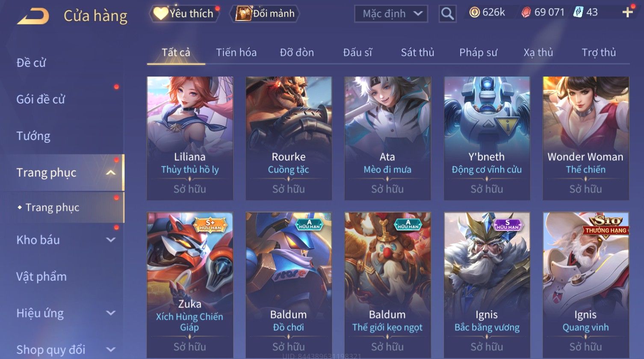
Task: Select the Zuka Xích Hùng Chiến Giáp card
Action: [190, 285]
